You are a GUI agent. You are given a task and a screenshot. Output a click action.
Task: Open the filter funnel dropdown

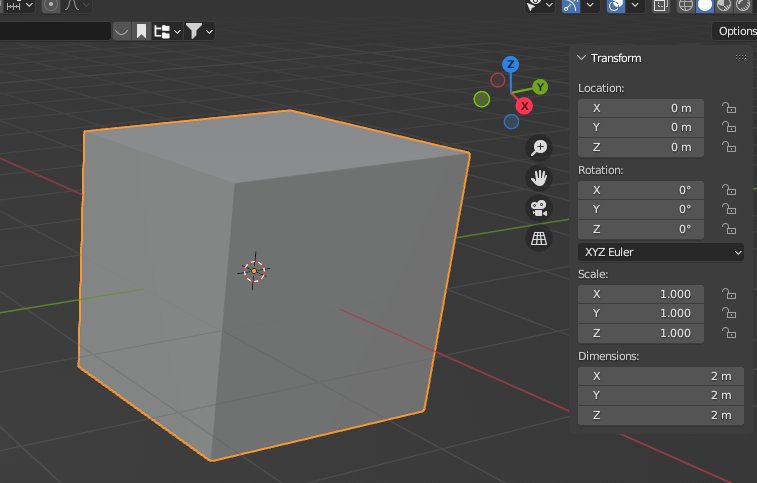[x=200, y=31]
